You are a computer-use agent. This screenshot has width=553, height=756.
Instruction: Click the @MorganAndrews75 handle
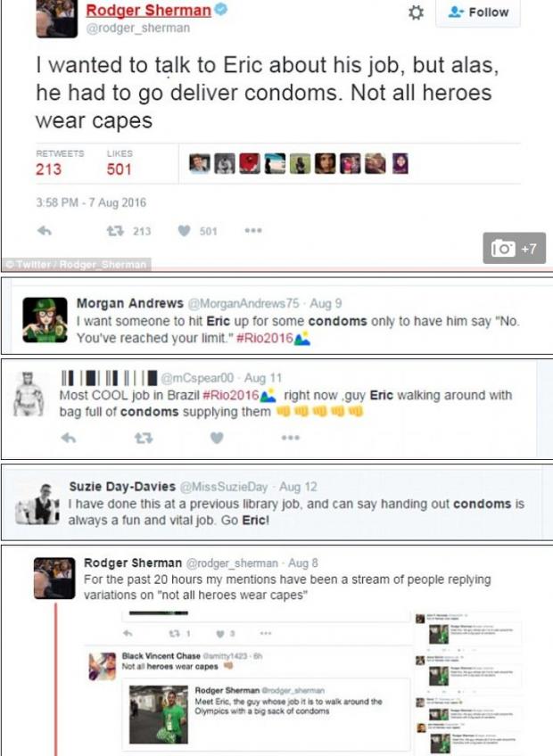[243, 303]
